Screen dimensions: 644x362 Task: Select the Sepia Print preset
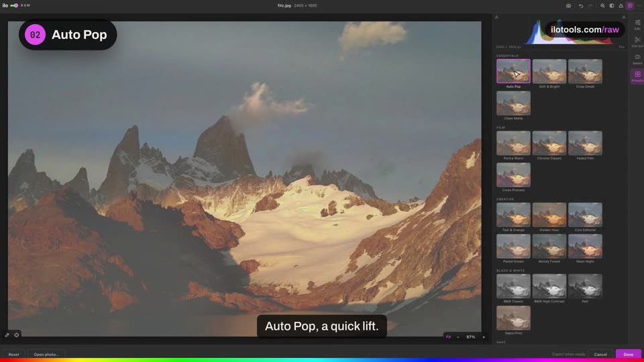coord(513,318)
